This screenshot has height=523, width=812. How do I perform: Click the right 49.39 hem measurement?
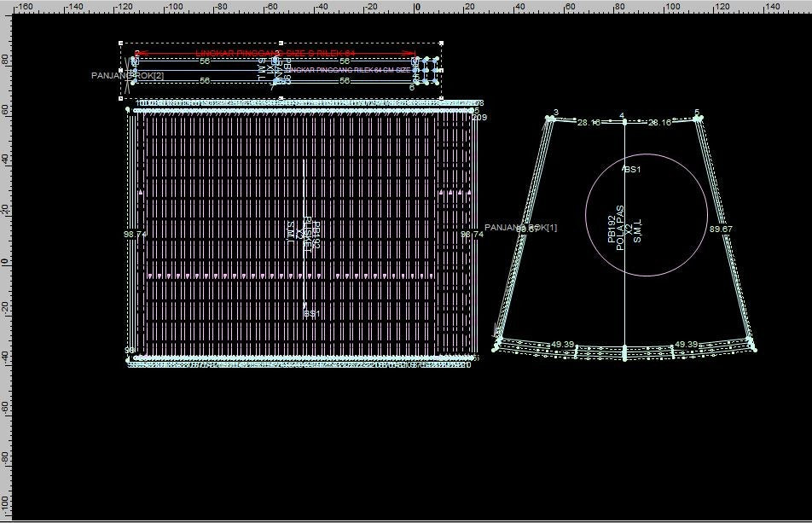(686, 345)
